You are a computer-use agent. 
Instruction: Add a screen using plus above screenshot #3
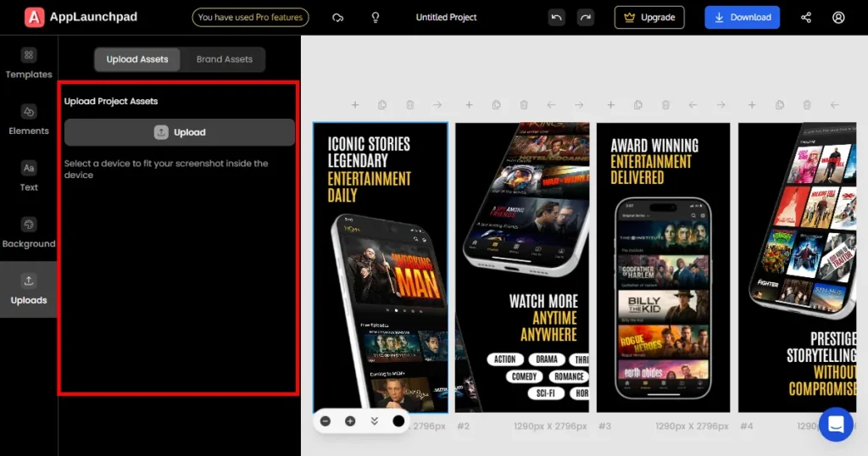click(610, 104)
